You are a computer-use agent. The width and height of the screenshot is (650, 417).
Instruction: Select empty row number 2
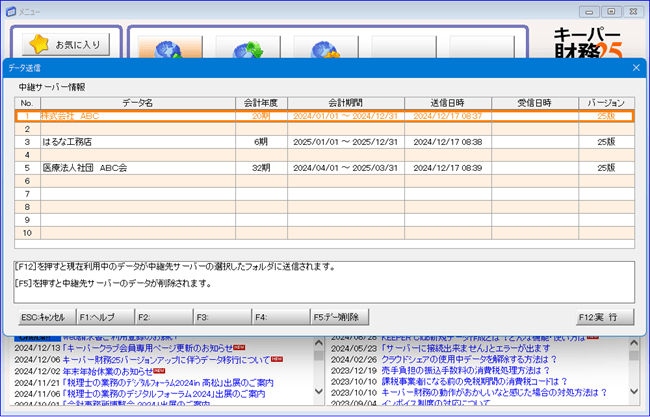coord(325,129)
